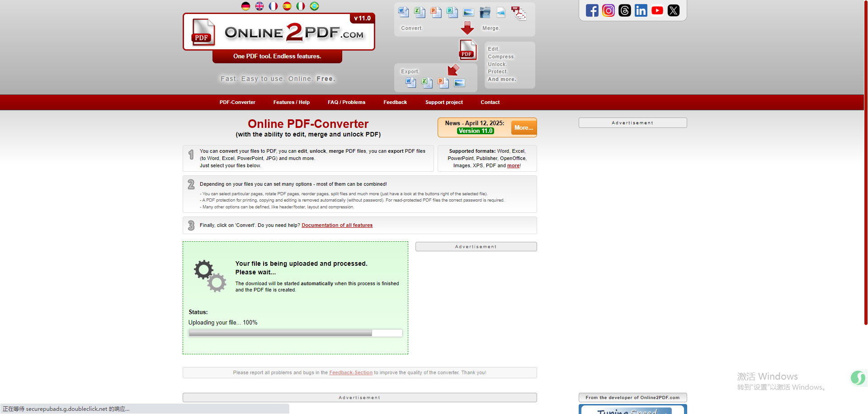Click the red down arrow under Convert icons

(x=467, y=28)
